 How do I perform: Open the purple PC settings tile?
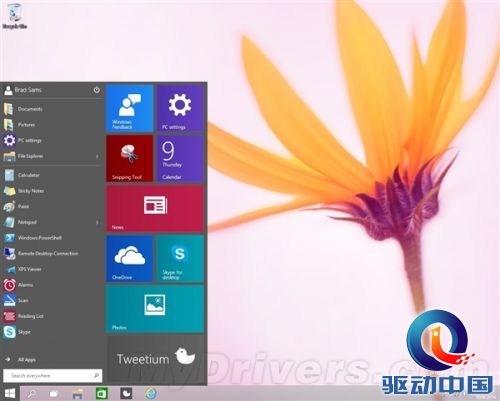click(180, 108)
